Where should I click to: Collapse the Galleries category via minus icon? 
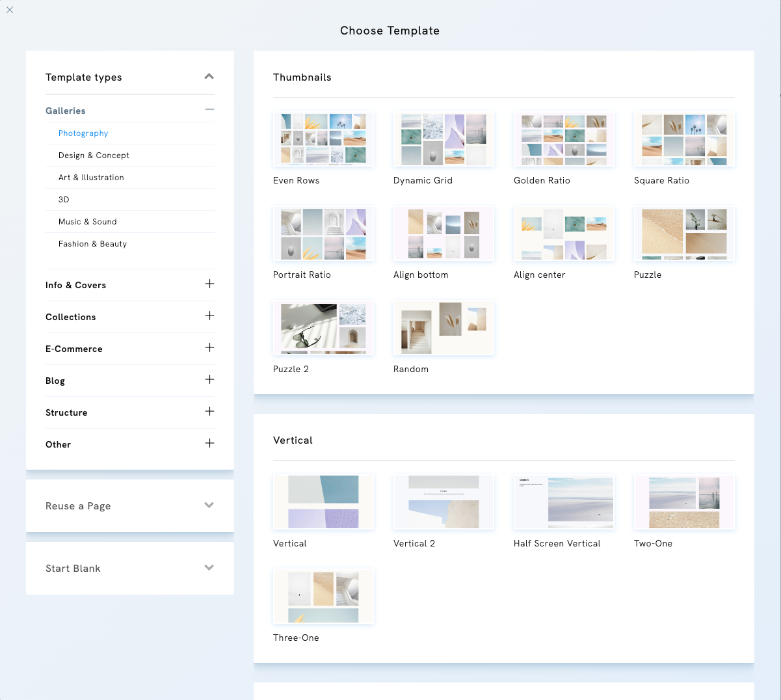(x=209, y=109)
